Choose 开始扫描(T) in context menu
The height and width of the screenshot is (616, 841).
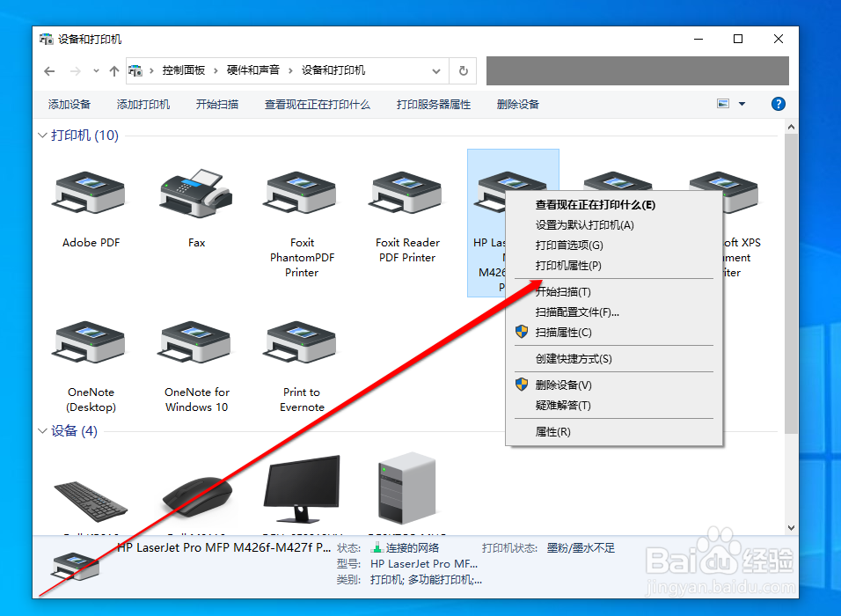click(614, 292)
